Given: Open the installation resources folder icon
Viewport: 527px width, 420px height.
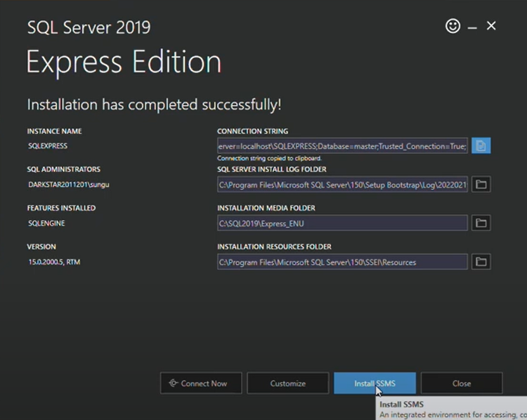Looking at the screenshot, I should click(x=481, y=261).
